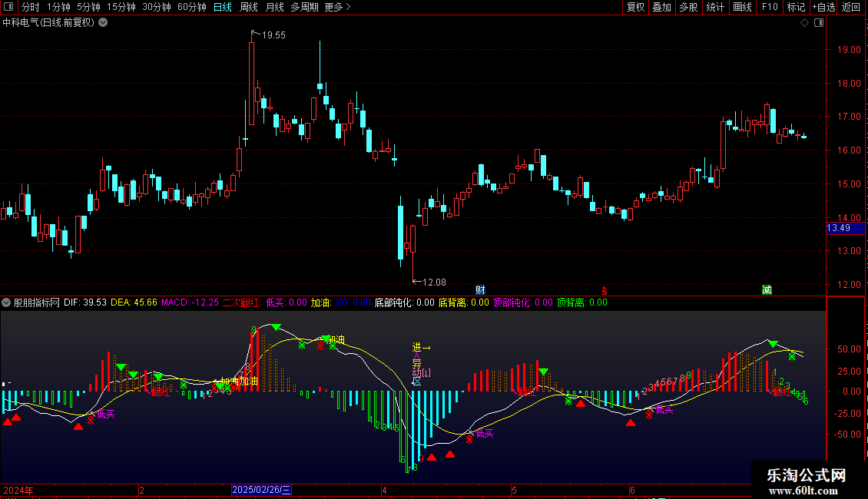Open 多周期 multi-period view
Screen dimensions: 868x499
click(304, 7)
